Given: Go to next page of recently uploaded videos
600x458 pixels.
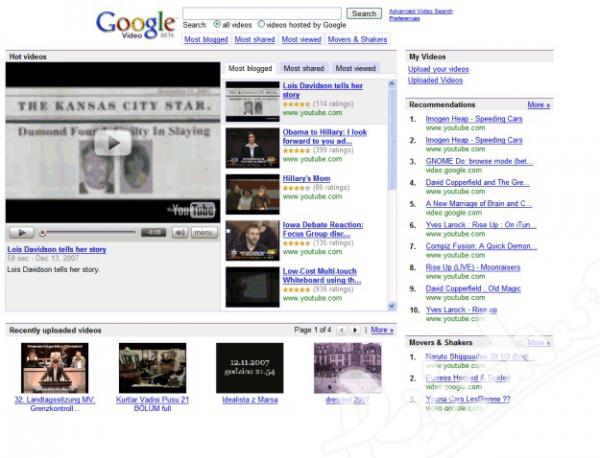Looking at the screenshot, I should (355, 330).
